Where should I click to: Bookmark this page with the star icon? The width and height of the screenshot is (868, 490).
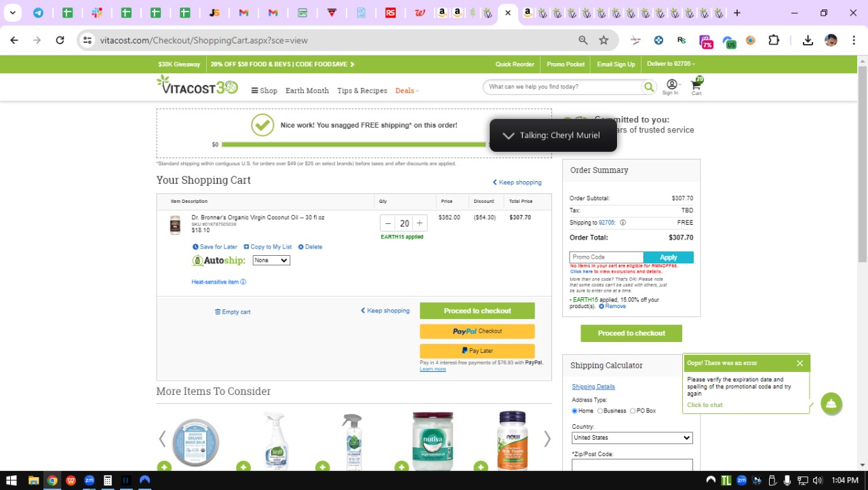pos(604,40)
